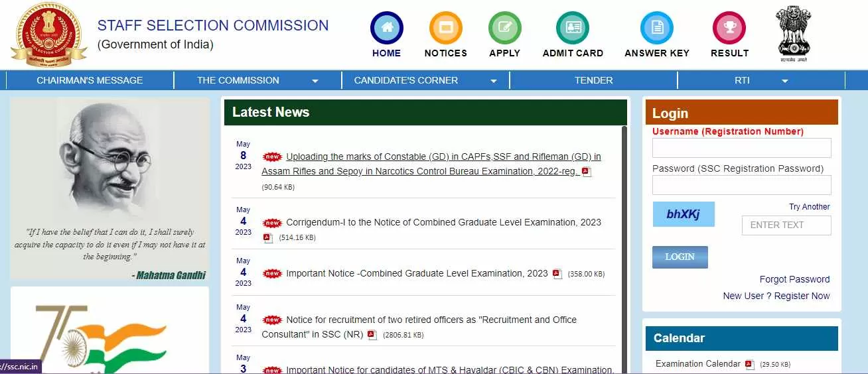Open the TENDER menu item
Screen dimensions: 868x374
[x=594, y=80]
